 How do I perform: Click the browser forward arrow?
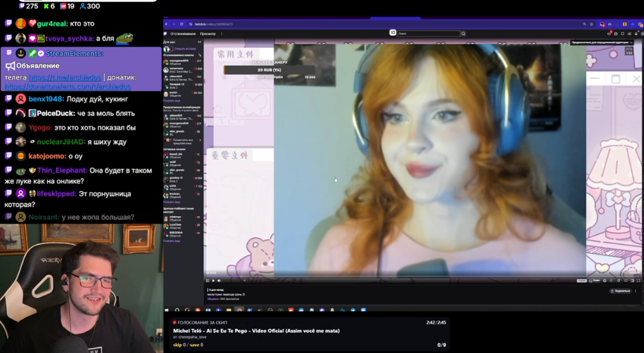click(173, 24)
